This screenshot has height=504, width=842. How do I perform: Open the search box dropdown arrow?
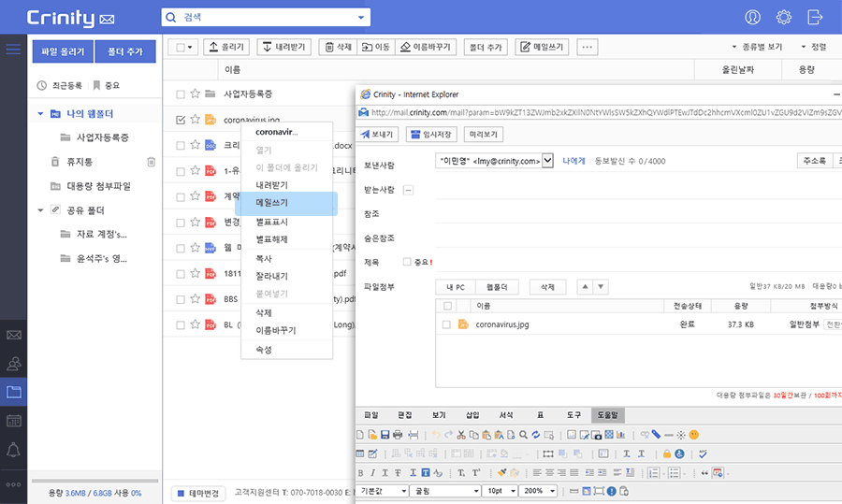click(x=361, y=17)
